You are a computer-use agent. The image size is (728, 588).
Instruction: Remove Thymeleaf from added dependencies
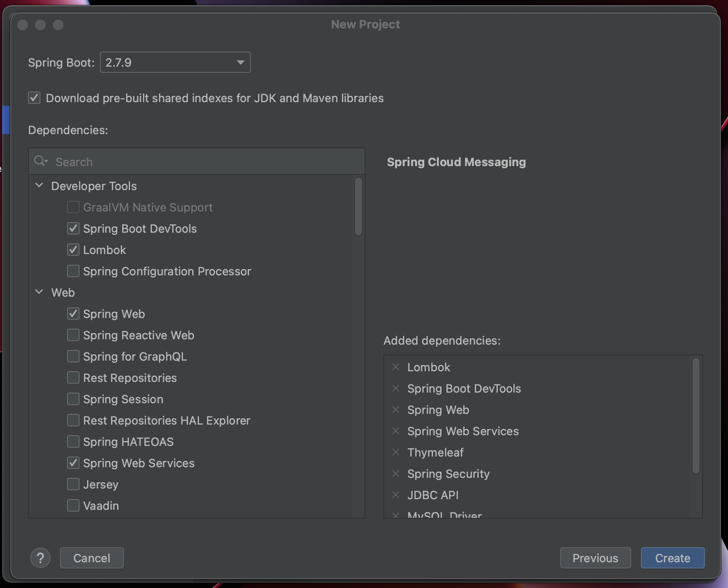coord(396,452)
